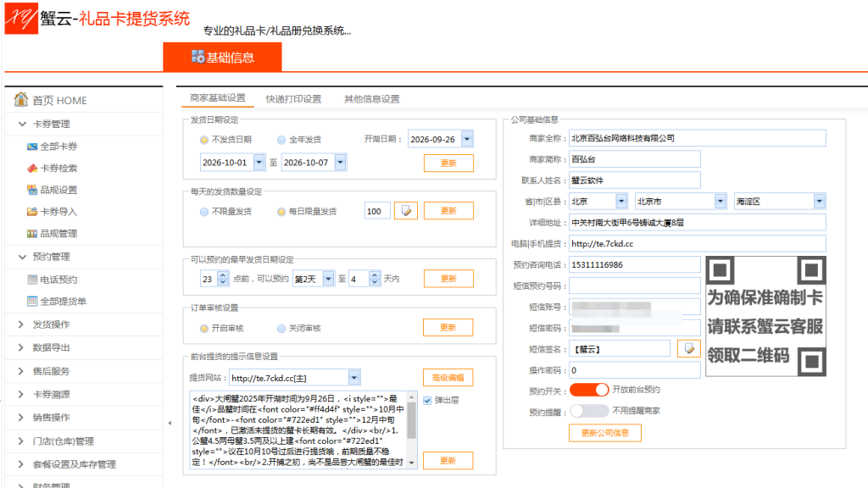Select 关闭审核 radio button
Screen dimensions: 868x488
[x=281, y=329]
